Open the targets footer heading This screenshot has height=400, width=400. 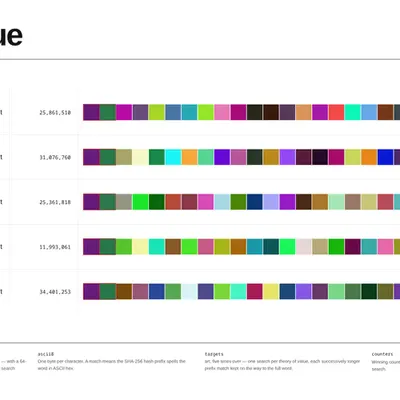(214, 354)
